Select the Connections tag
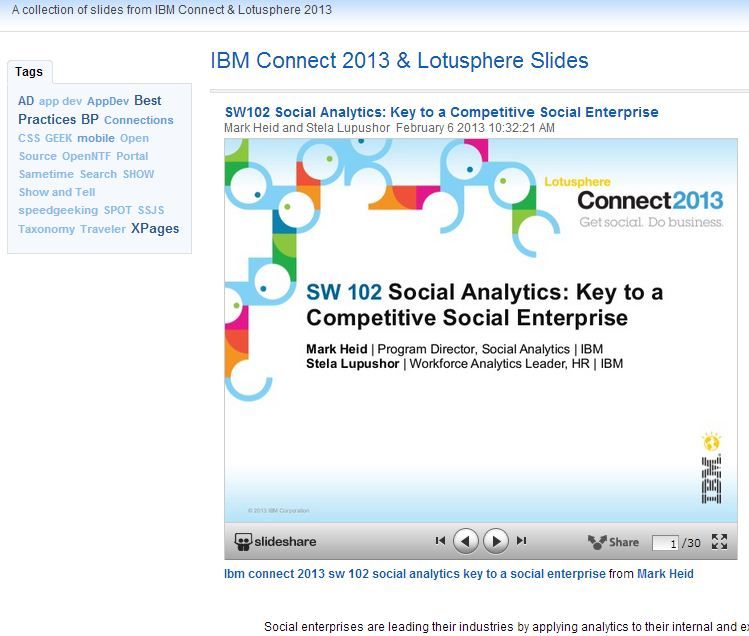 coord(139,120)
